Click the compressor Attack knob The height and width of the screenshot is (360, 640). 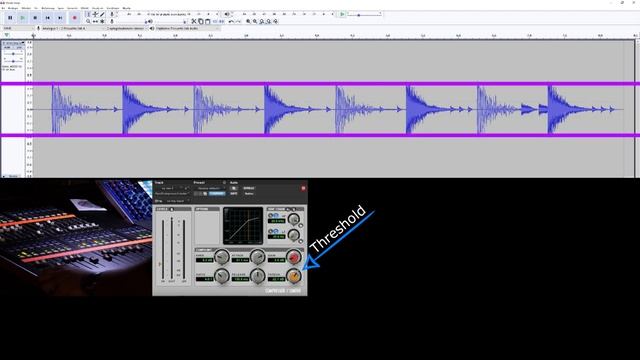tap(258, 257)
